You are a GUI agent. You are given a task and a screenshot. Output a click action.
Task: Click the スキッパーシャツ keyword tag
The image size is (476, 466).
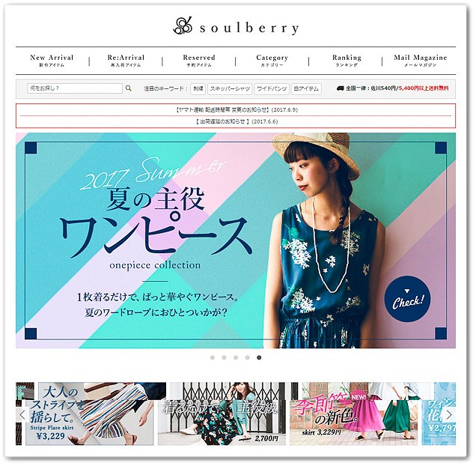(x=230, y=88)
